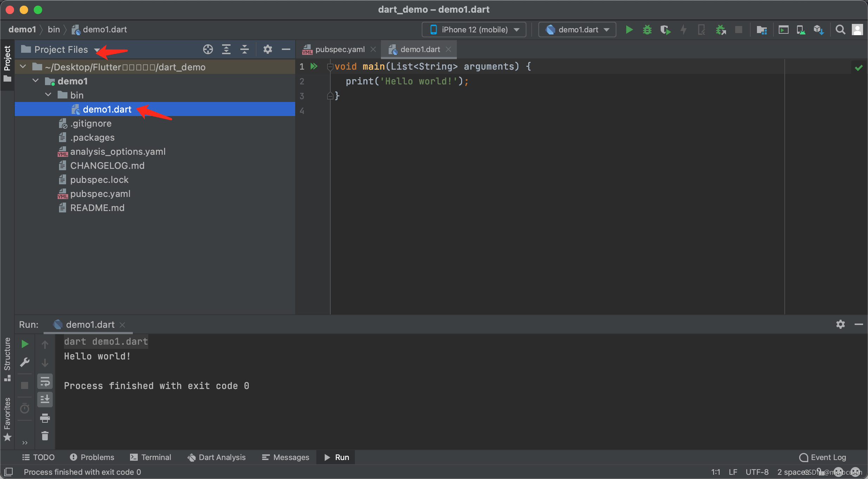Click the Debug bug icon

tap(647, 30)
